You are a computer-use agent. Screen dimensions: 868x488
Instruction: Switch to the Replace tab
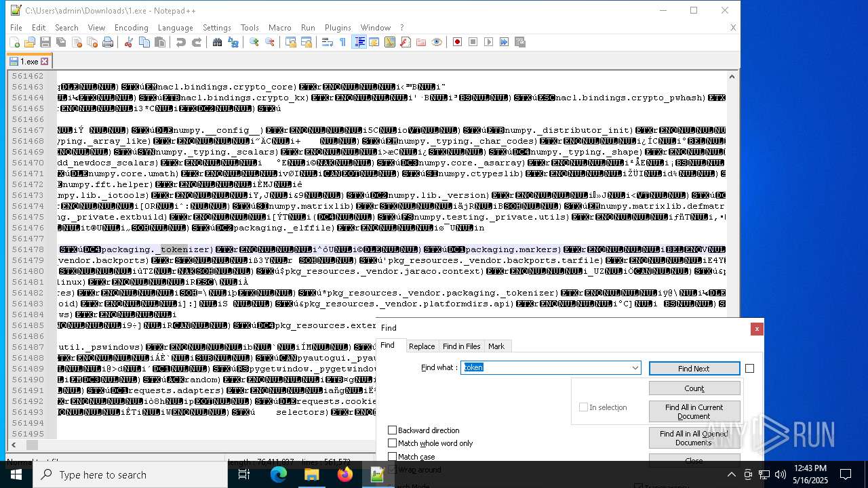pos(421,346)
